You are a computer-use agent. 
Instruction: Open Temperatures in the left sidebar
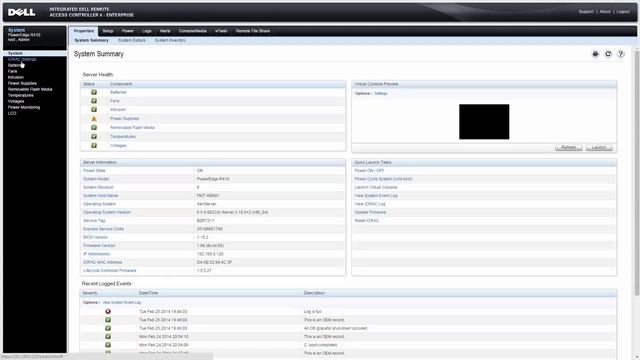(21, 95)
